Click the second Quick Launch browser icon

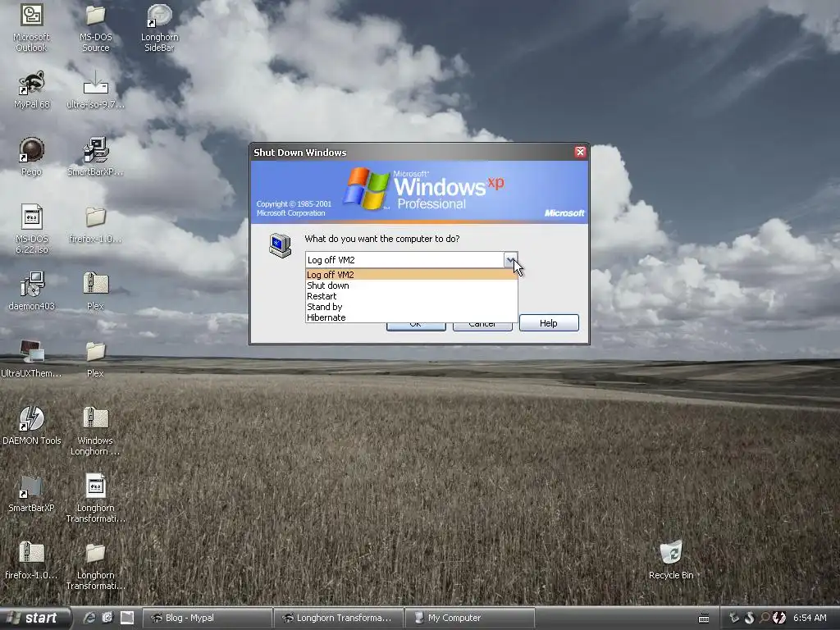(x=107, y=618)
